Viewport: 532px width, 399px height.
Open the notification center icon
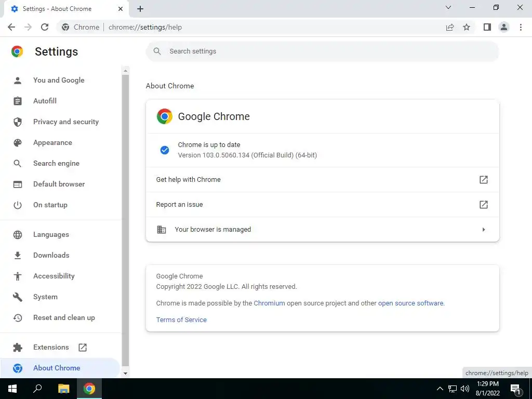pyautogui.click(x=516, y=389)
